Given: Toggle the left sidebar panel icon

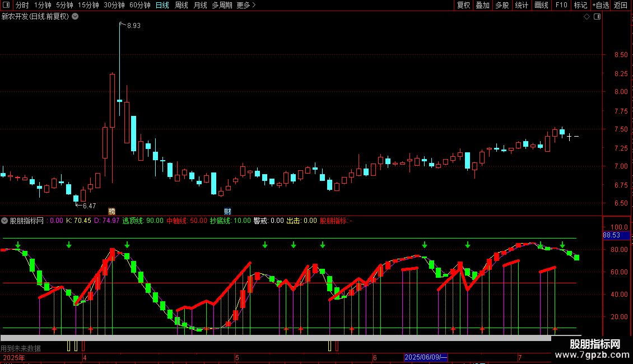Looking at the screenshot, I should pos(6,5).
